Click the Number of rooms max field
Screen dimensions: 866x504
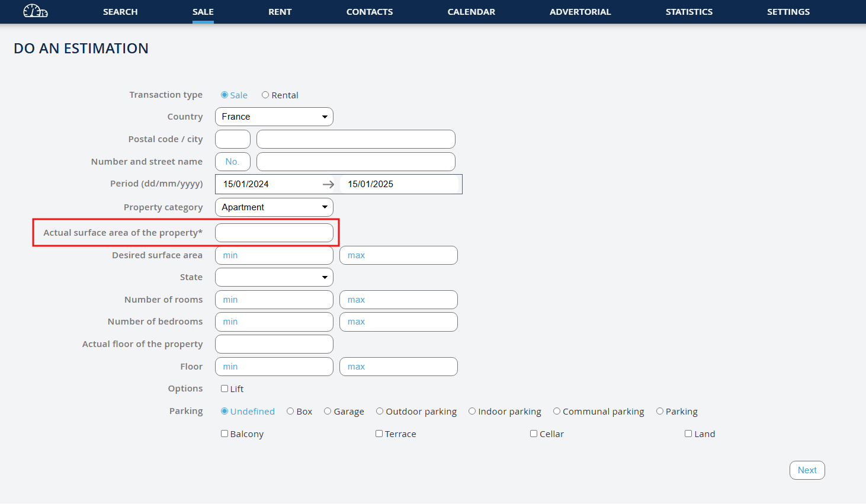point(398,300)
